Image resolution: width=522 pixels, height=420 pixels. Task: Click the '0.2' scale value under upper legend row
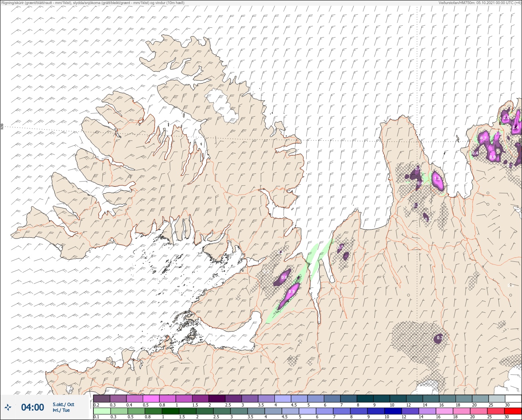click(x=96, y=405)
